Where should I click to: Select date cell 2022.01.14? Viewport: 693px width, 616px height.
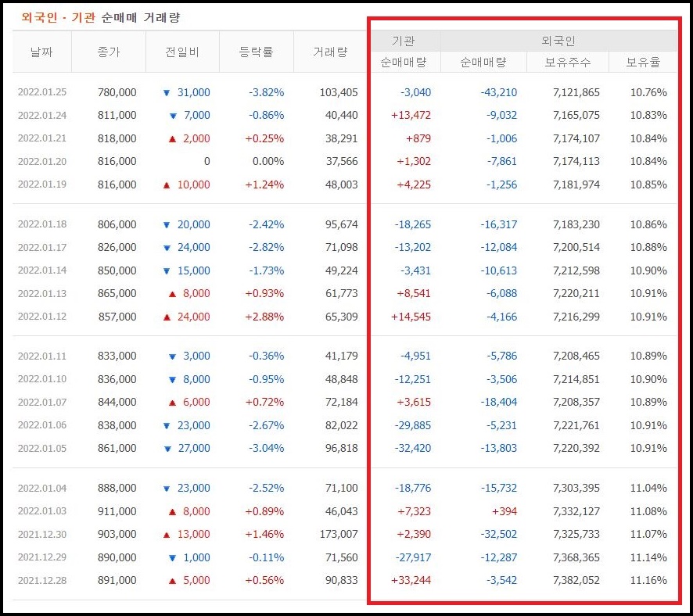[42, 270]
